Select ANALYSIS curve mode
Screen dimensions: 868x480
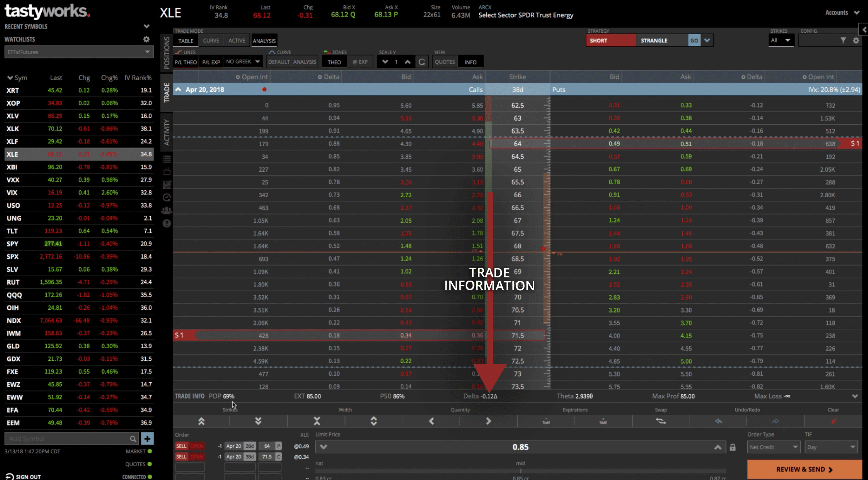(x=304, y=62)
